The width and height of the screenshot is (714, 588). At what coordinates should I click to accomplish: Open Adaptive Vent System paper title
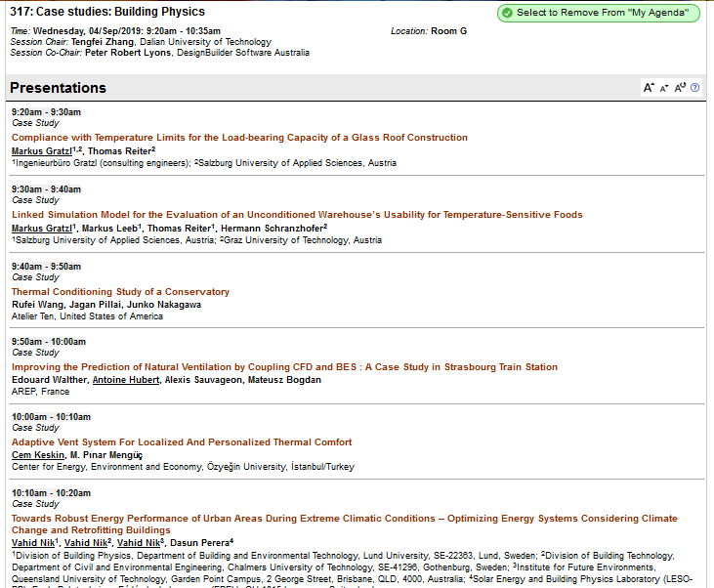182,442
